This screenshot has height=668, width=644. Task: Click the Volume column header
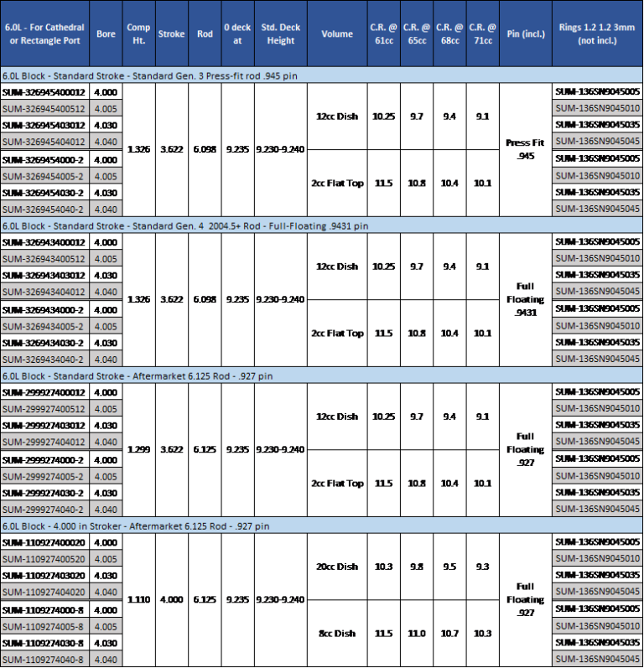click(x=337, y=34)
